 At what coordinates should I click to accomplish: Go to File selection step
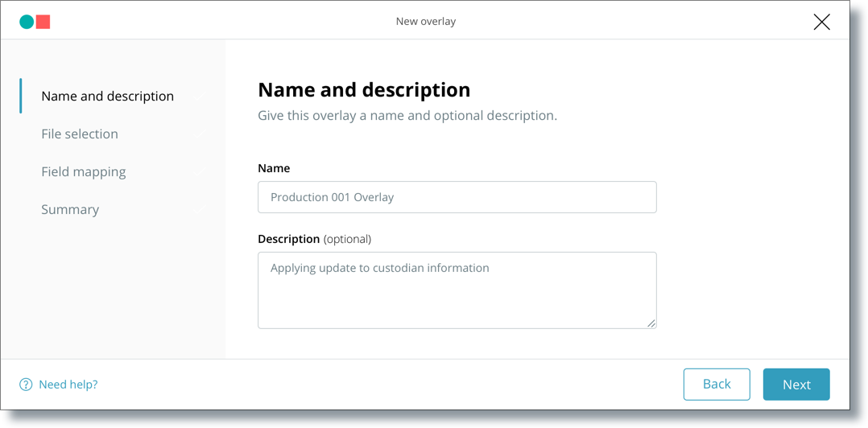click(x=80, y=134)
